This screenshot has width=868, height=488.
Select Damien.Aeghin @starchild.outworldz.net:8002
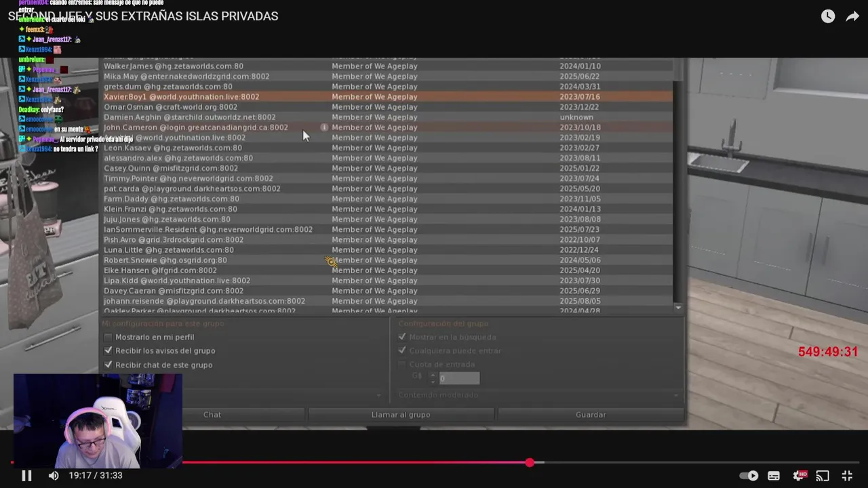387,117
